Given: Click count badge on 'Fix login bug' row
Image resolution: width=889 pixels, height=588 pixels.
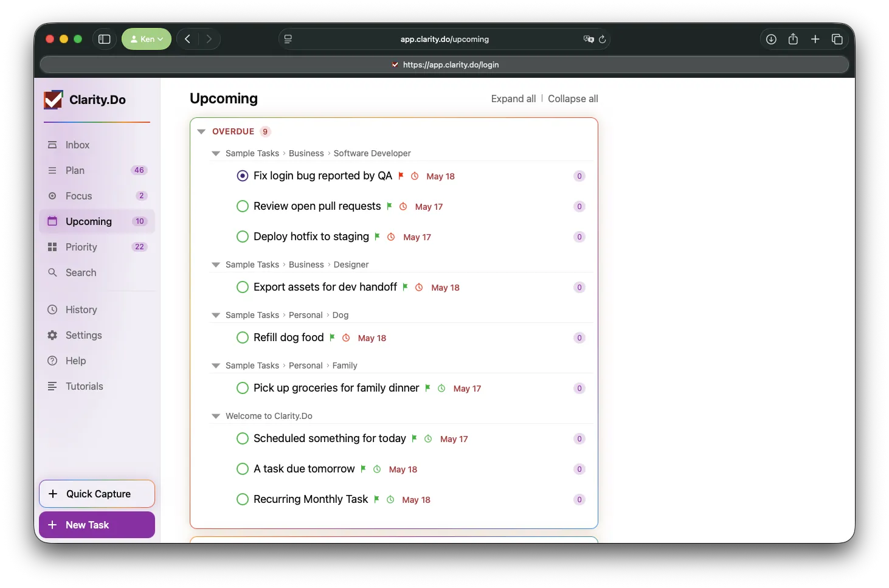Looking at the screenshot, I should point(579,176).
